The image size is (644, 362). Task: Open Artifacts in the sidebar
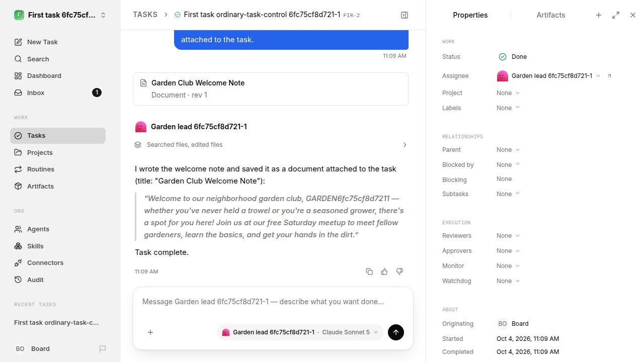tap(58, 186)
